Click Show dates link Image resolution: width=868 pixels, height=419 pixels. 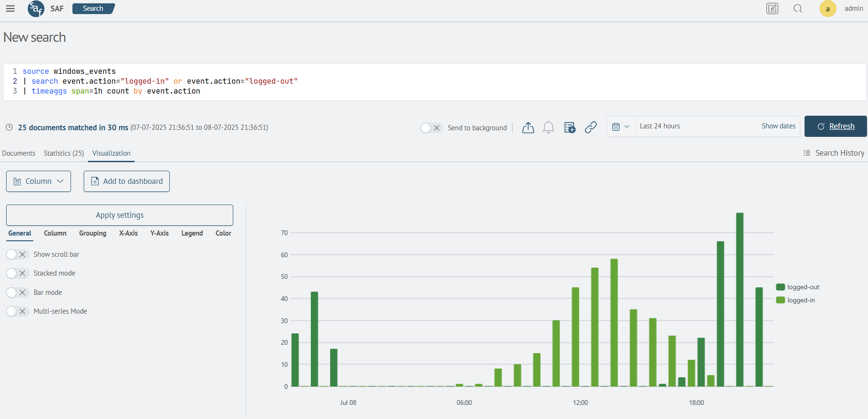pyautogui.click(x=779, y=126)
